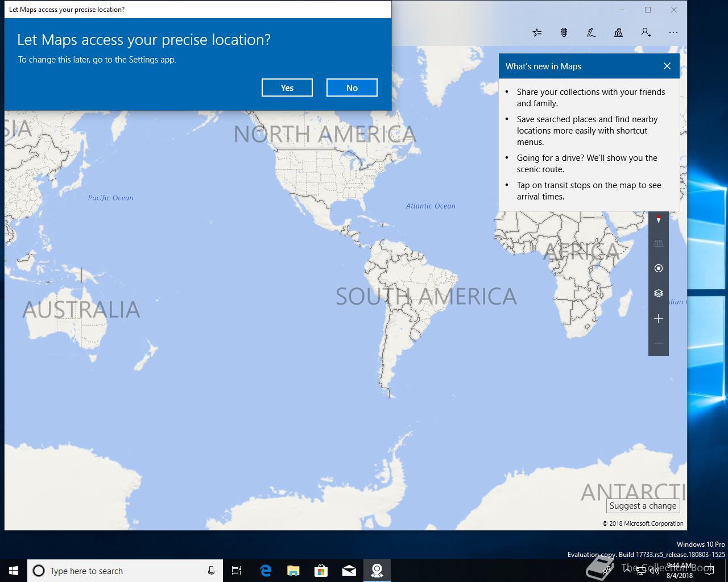Maximize the Maps window
This screenshot has height=582, width=728.
click(x=648, y=10)
